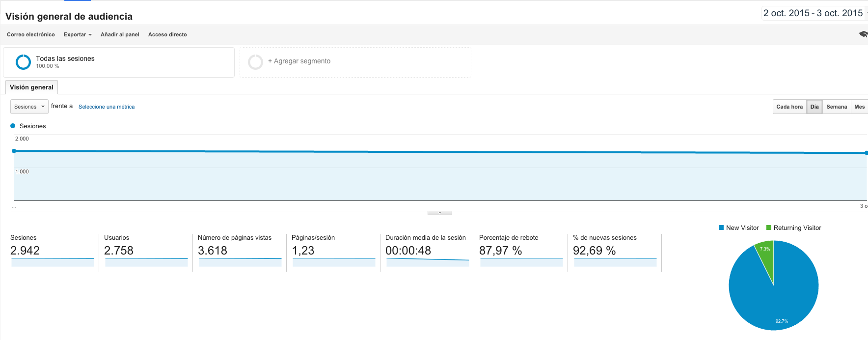The width and height of the screenshot is (868, 340).
Task: Click the Returning Visitor green legend swatch
Action: pyautogui.click(x=769, y=227)
